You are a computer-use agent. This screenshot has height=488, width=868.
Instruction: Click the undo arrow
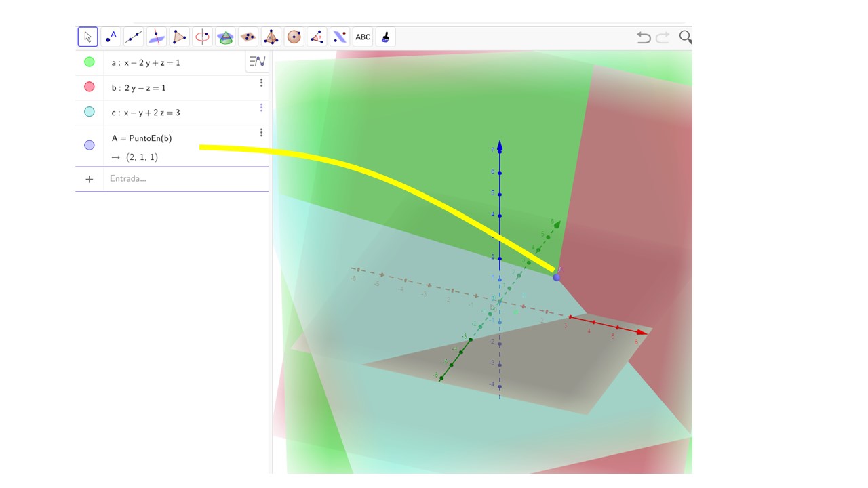644,37
